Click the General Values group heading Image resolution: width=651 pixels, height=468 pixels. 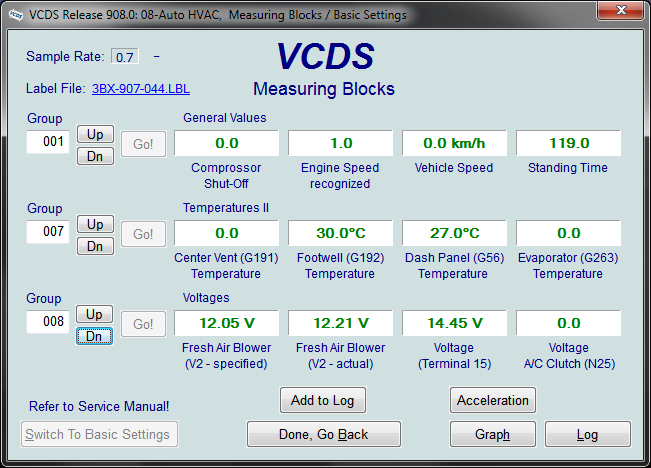click(225, 118)
